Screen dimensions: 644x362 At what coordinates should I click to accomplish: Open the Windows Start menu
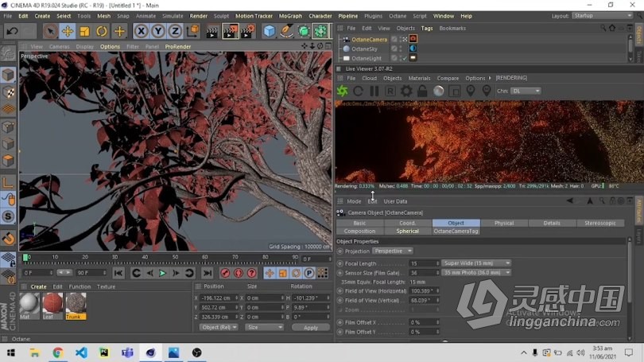tap(11, 352)
